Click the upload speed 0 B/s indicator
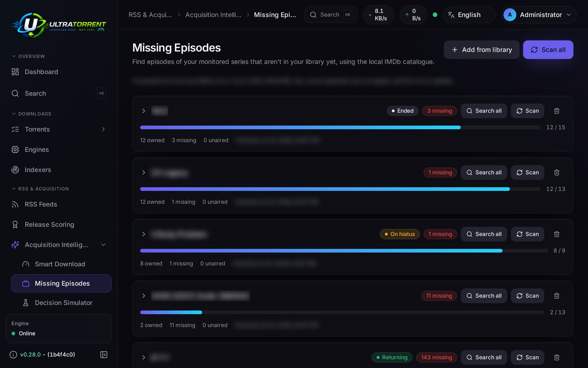 (413, 14)
